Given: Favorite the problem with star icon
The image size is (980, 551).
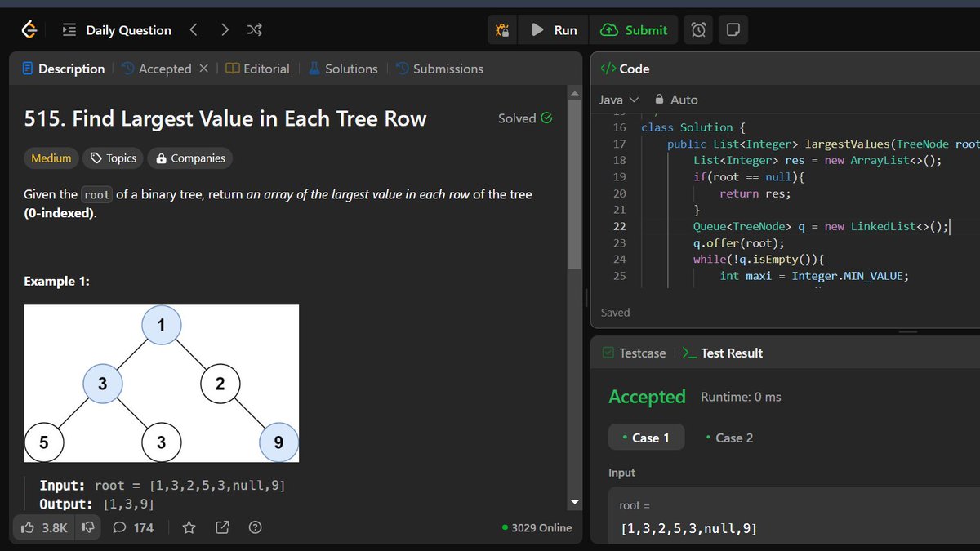Looking at the screenshot, I should [189, 527].
